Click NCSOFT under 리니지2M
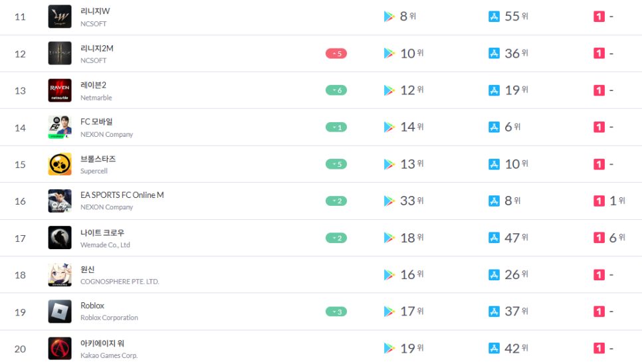This screenshot has height=364, width=642. point(93,60)
